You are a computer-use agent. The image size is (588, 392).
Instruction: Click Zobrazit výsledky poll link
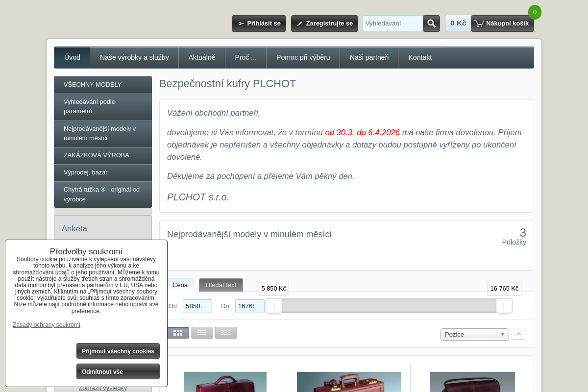click(103, 388)
